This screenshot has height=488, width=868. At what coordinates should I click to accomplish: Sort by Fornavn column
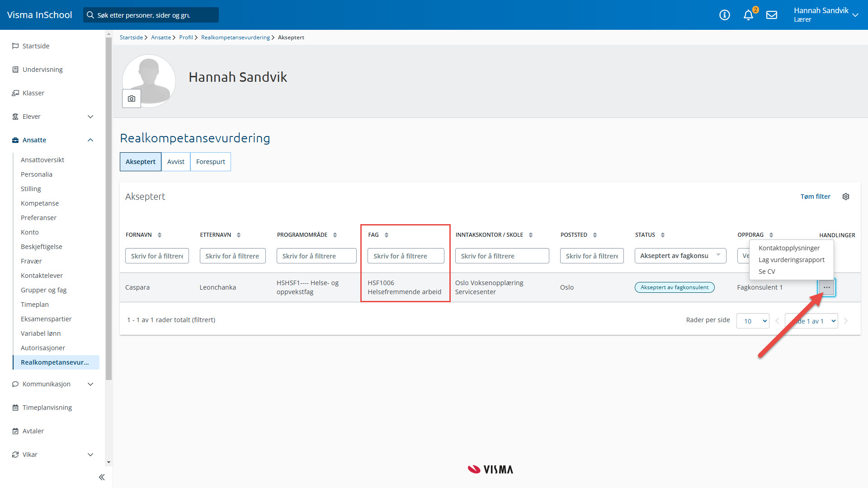tap(160, 235)
